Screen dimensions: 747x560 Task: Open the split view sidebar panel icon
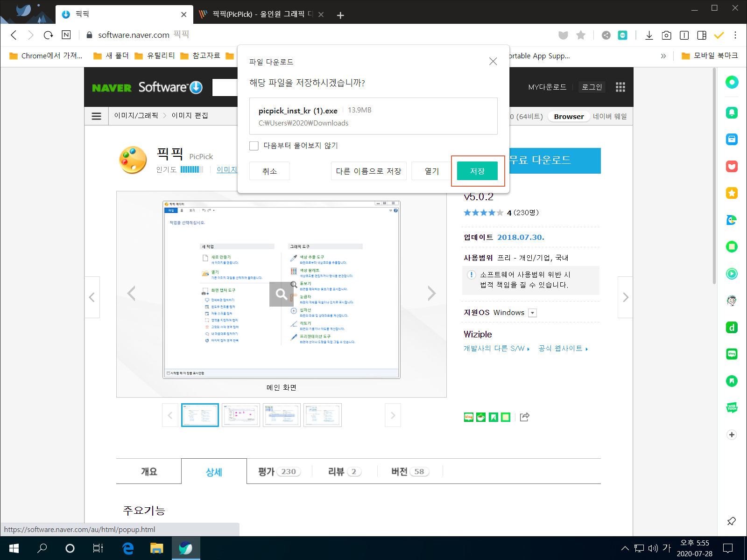(702, 35)
